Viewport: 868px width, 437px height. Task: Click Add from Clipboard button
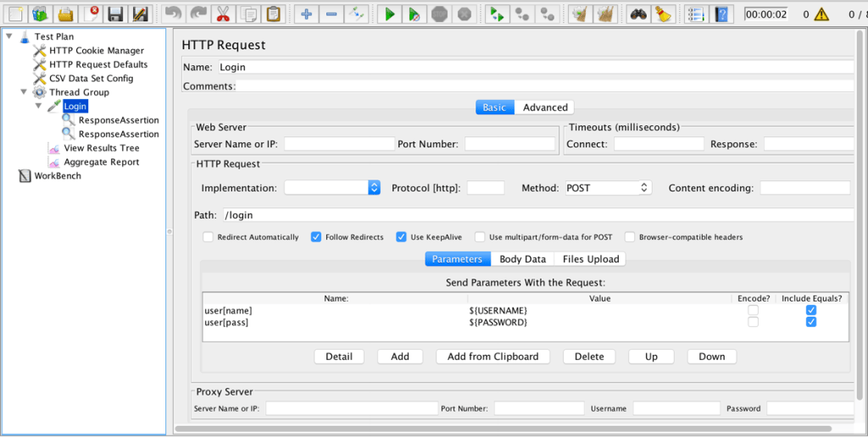click(x=492, y=357)
